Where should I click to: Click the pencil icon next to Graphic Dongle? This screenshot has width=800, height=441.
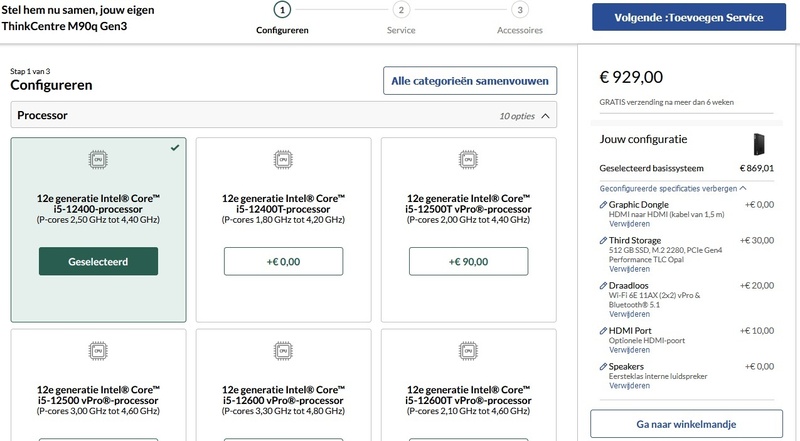(x=603, y=205)
